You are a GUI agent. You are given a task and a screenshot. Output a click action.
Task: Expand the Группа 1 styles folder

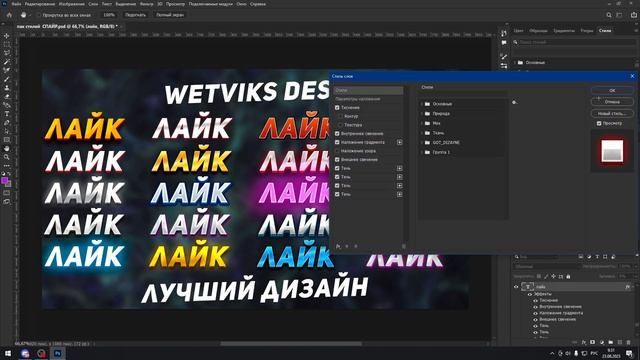coord(422,152)
